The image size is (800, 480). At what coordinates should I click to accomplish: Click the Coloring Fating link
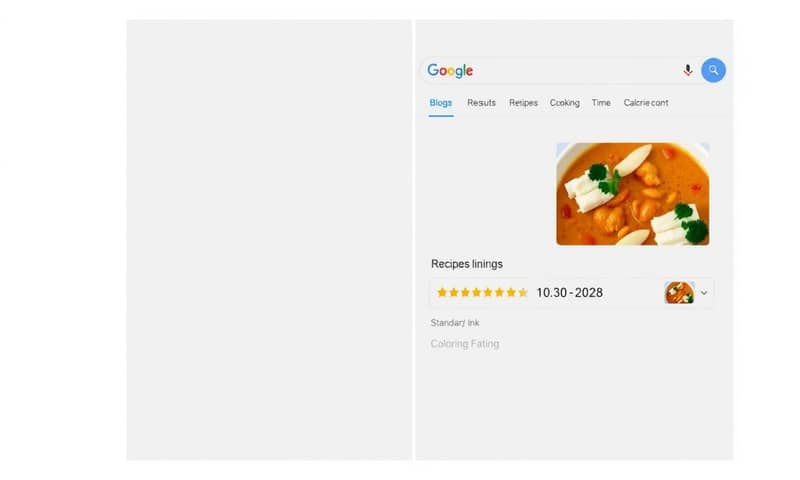(x=465, y=344)
